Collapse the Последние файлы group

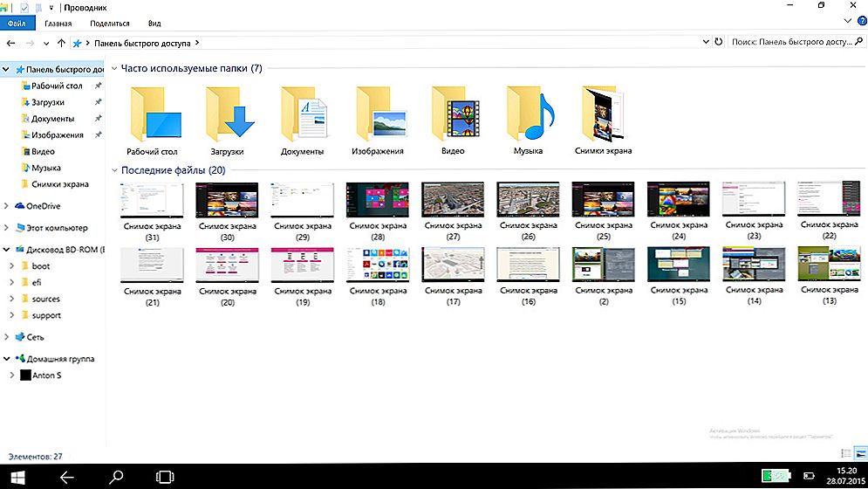114,170
